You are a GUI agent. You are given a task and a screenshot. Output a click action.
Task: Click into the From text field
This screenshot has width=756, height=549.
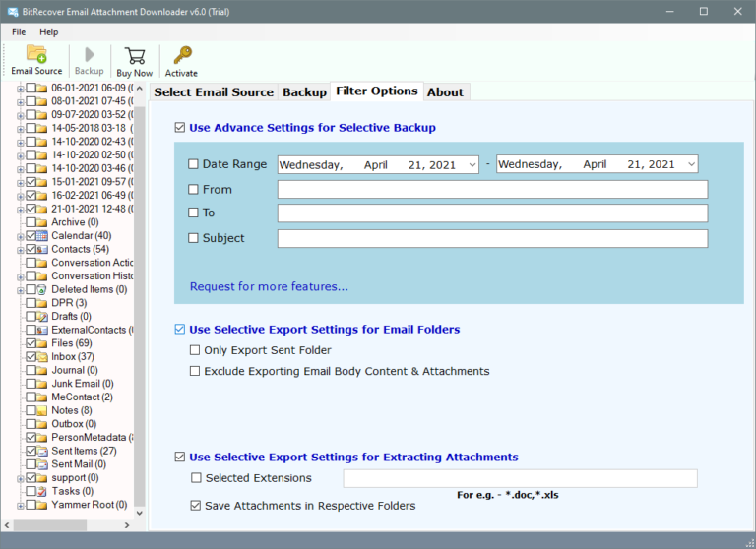pyautogui.click(x=493, y=190)
